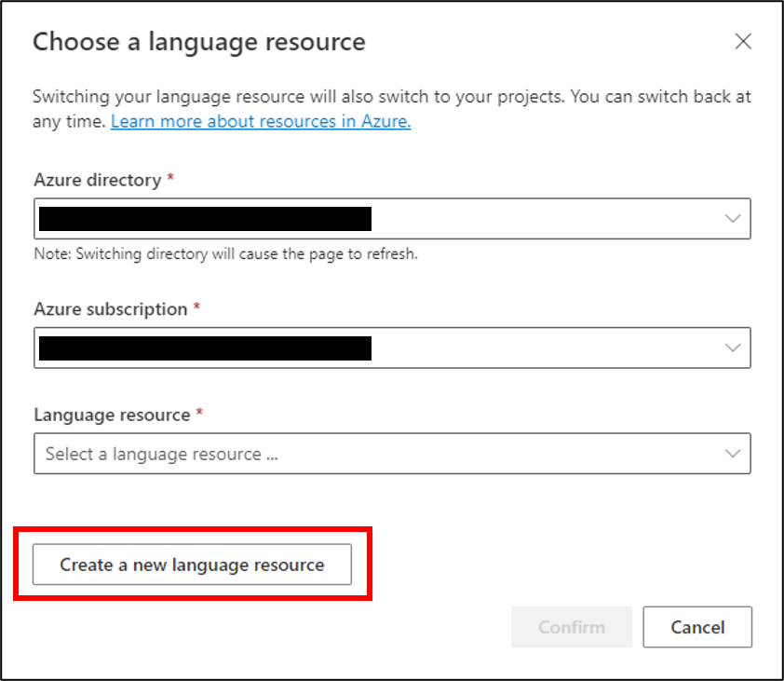
Task: Click the redacted Azure directory value
Action: pos(205,219)
